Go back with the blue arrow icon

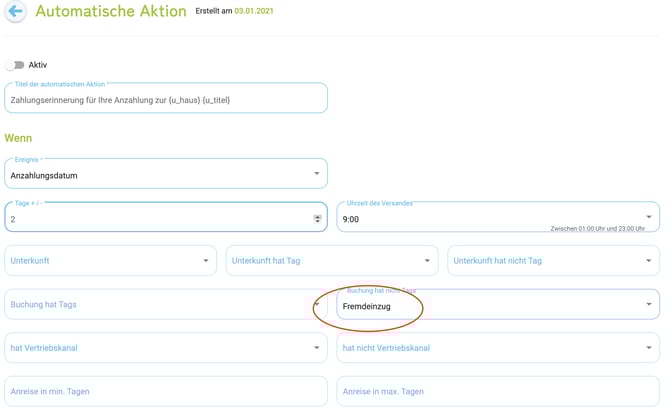[15, 12]
